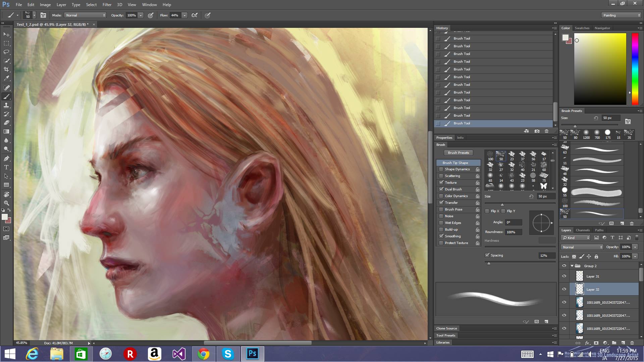Hide Layer 31 visibility
The image size is (644, 362).
pos(564,276)
